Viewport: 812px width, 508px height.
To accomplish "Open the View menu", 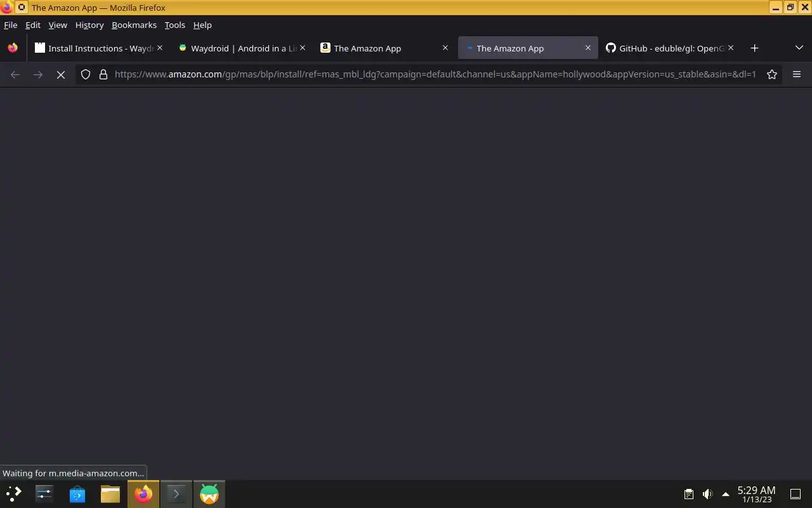I will pos(58,25).
